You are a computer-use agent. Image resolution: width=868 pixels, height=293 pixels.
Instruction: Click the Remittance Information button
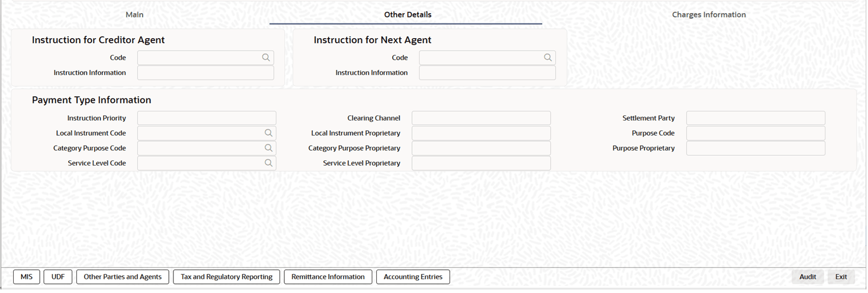pyautogui.click(x=328, y=277)
